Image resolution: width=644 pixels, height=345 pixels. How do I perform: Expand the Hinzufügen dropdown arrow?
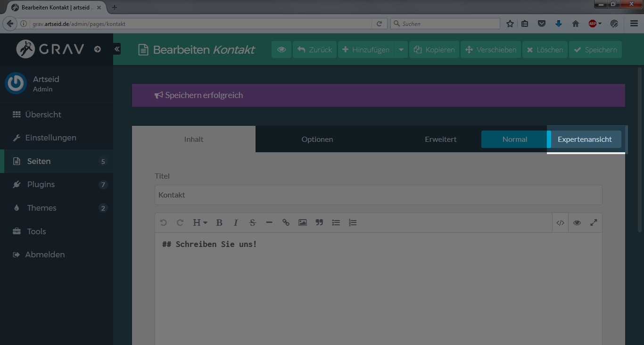click(401, 49)
